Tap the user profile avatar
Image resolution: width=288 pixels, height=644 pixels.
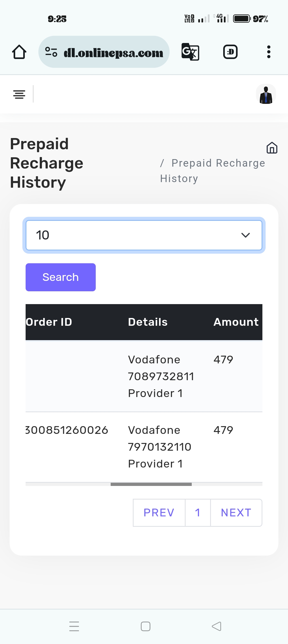[266, 94]
